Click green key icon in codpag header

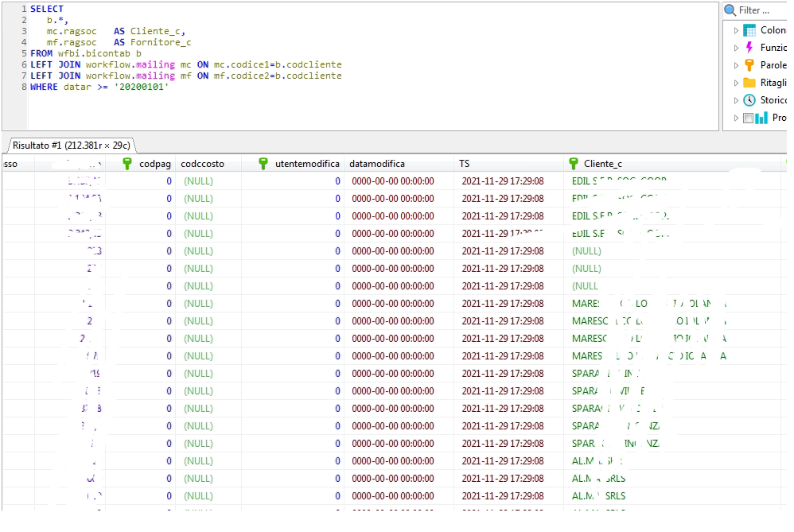click(127, 164)
